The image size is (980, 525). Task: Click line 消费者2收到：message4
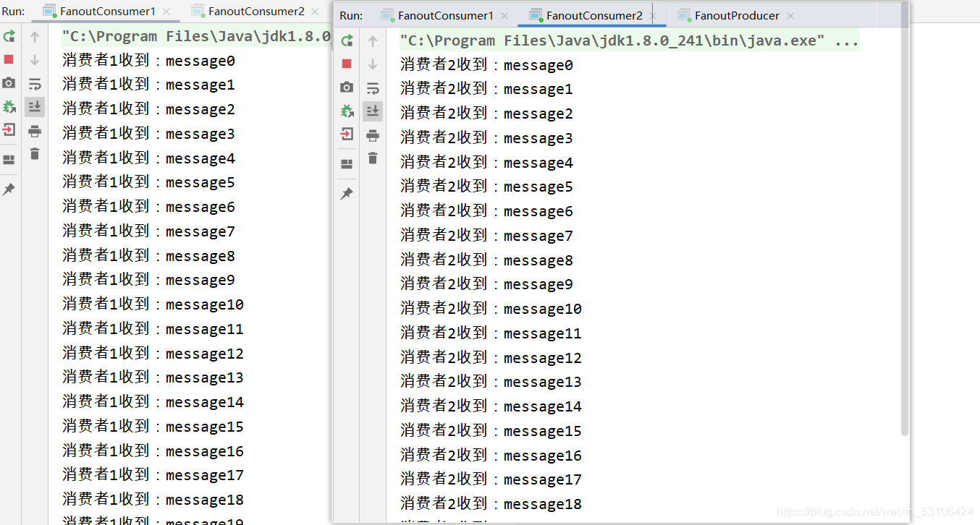[x=486, y=163]
